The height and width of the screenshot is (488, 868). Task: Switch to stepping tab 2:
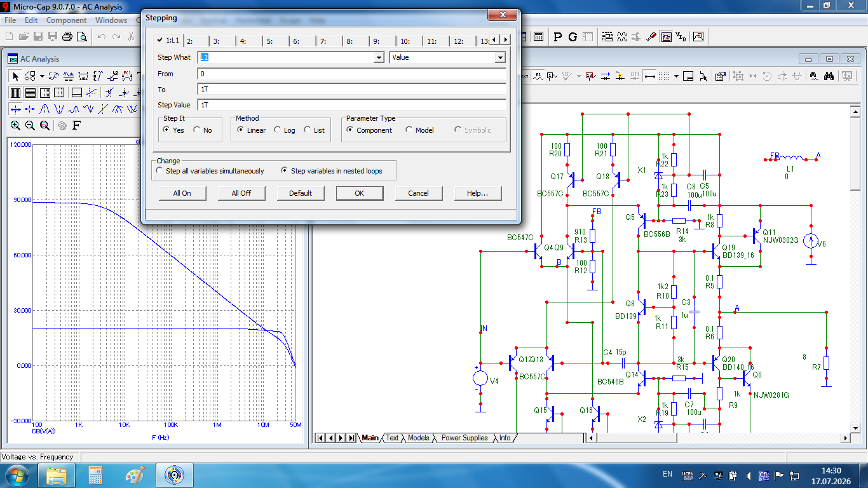click(x=189, y=41)
